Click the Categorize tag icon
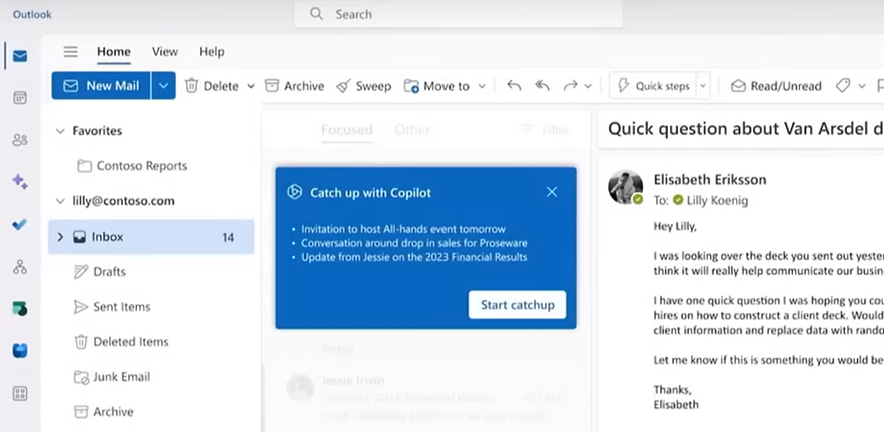The height and width of the screenshot is (432, 884). click(x=843, y=86)
